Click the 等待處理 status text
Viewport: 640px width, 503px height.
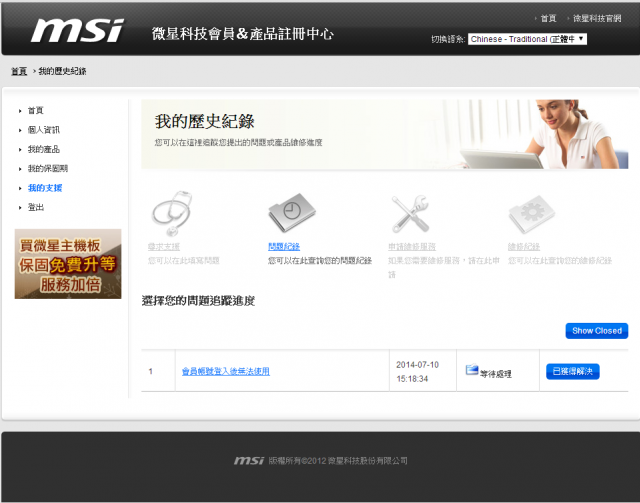pos(496,374)
